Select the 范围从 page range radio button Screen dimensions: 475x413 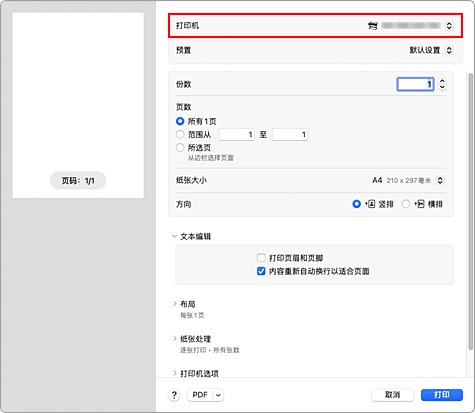pyautogui.click(x=180, y=135)
